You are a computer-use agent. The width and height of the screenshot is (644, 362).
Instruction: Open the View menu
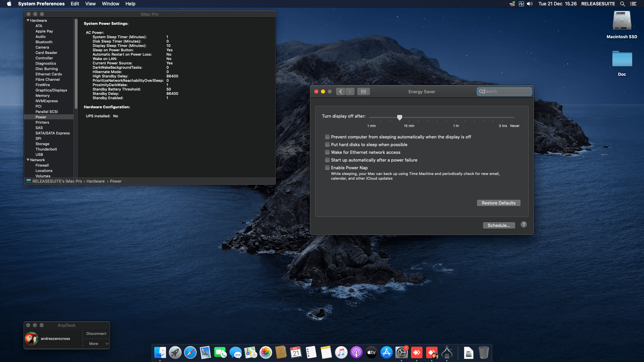tap(90, 4)
